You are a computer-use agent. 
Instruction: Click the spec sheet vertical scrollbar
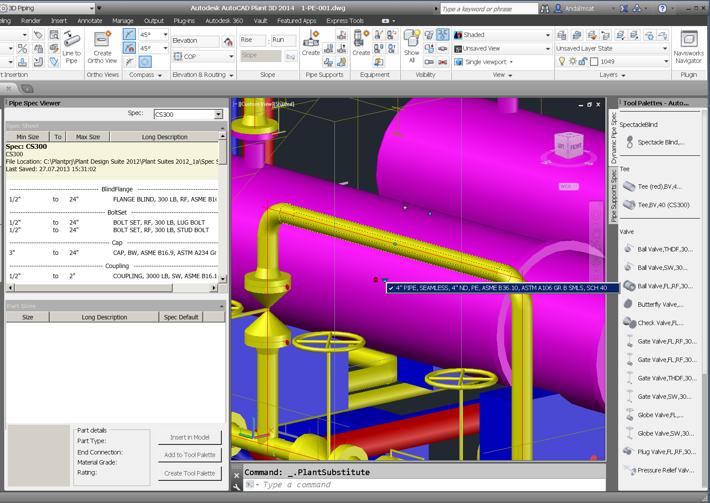[x=222, y=206]
